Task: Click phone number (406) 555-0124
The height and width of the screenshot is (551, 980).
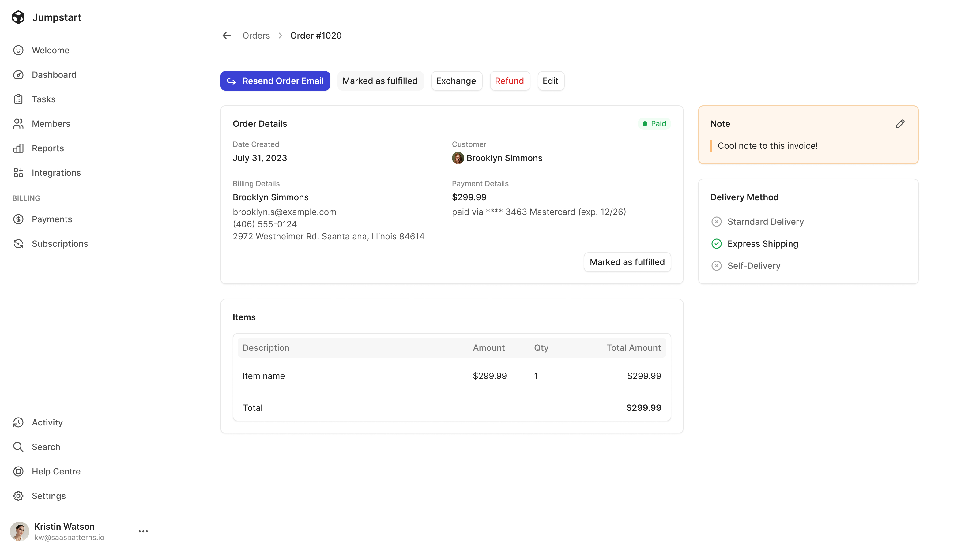Action: (x=264, y=224)
